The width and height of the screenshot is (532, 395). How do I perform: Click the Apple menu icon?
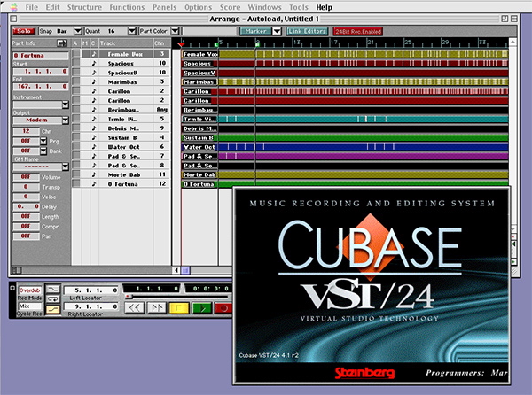click(x=13, y=7)
